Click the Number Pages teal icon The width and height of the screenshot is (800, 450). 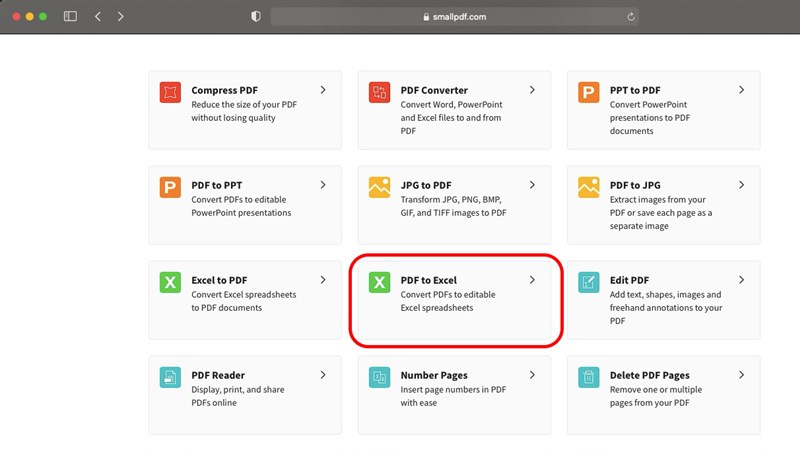coord(379,377)
